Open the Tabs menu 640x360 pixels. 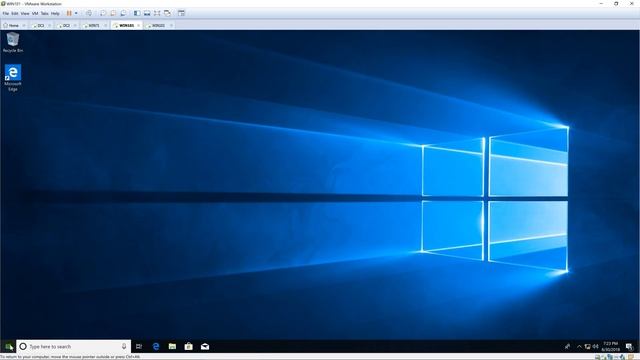coord(44,13)
